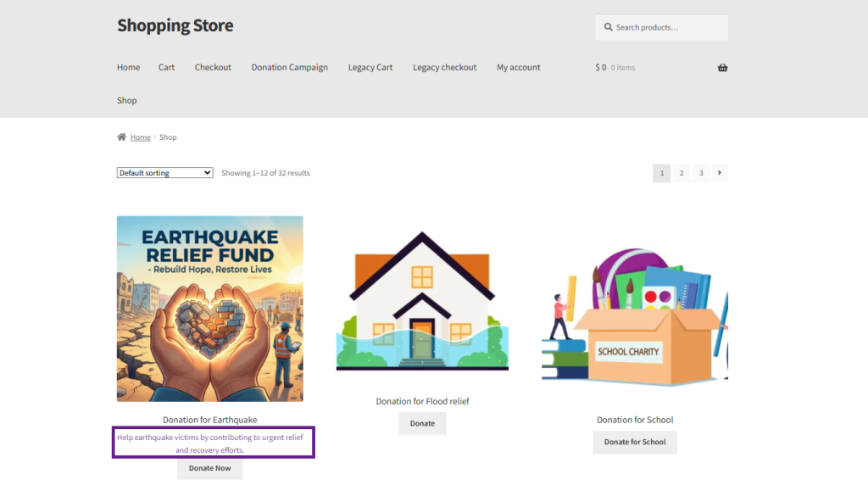Select Legacy checkout in navigation

444,68
